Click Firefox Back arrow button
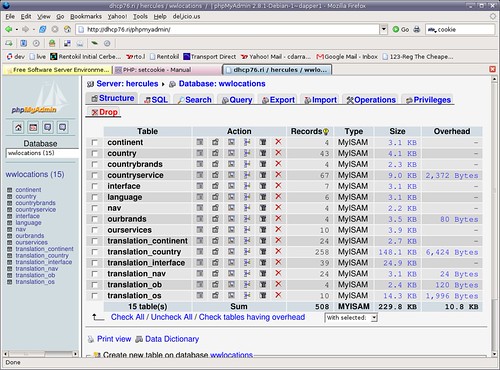The height and width of the screenshot is (370, 500). (x=9, y=29)
